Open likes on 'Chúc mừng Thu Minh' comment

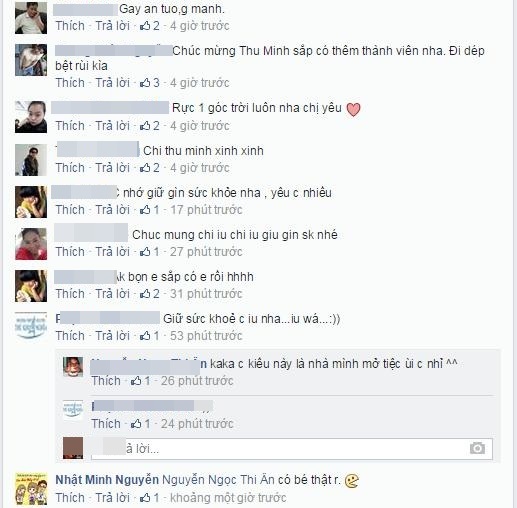150,83
